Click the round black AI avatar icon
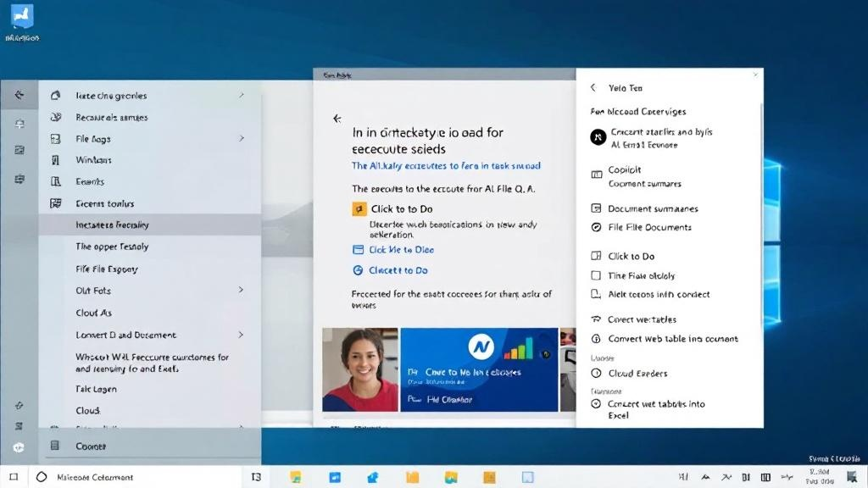The image size is (868, 488). (597, 136)
